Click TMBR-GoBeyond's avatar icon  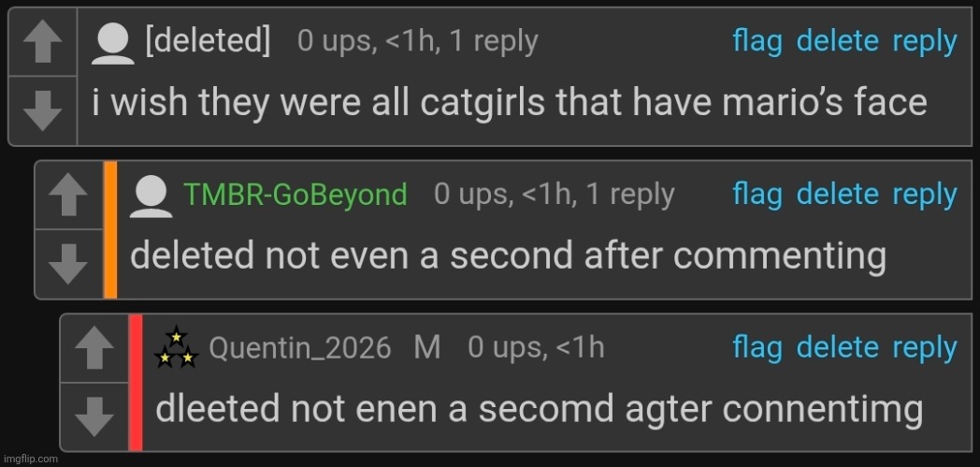[x=151, y=196]
